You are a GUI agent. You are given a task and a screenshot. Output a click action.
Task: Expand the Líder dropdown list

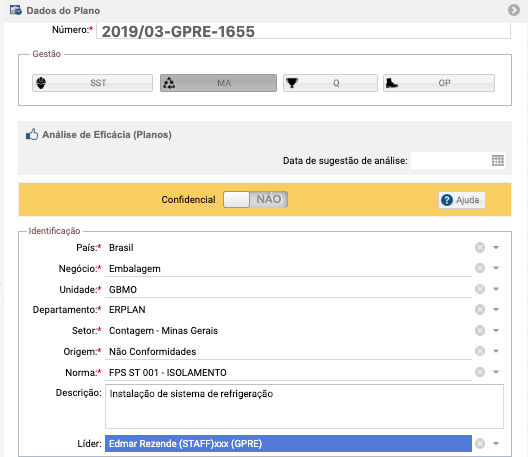click(496, 444)
